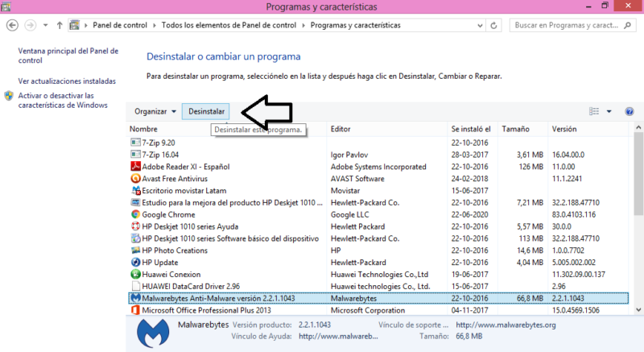This screenshot has height=352, width=644.
Task: Click the Movistar publisher cell
Action: coord(345,191)
